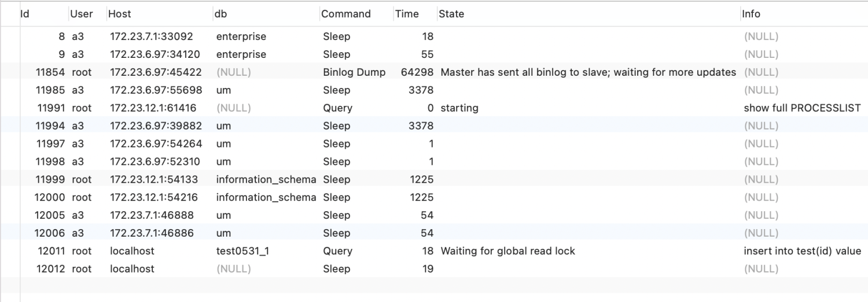Sort by the Command column header
The image size is (868, 302).
(x=346, y=14)
